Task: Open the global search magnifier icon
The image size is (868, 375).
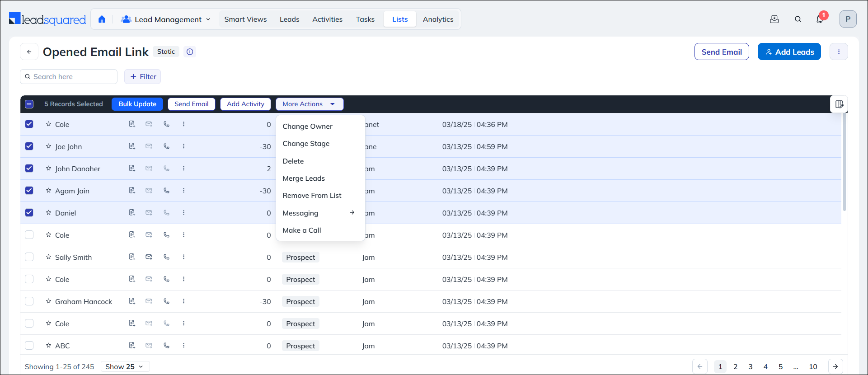Action: click(x=798, y=19)
